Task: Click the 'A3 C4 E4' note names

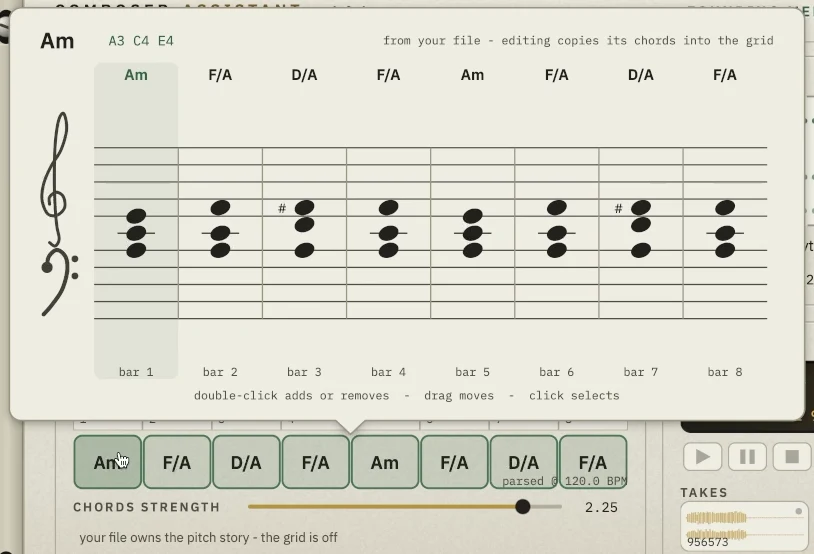Action: click(x=141, y=40)
